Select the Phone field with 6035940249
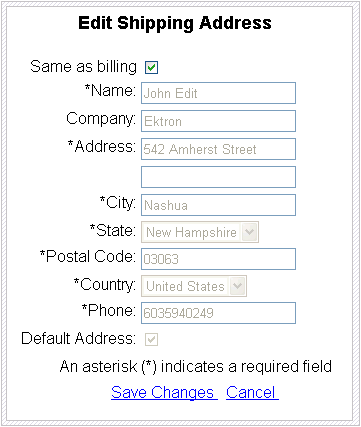Viewport: 361px width, 427px height. coord(218,313)
